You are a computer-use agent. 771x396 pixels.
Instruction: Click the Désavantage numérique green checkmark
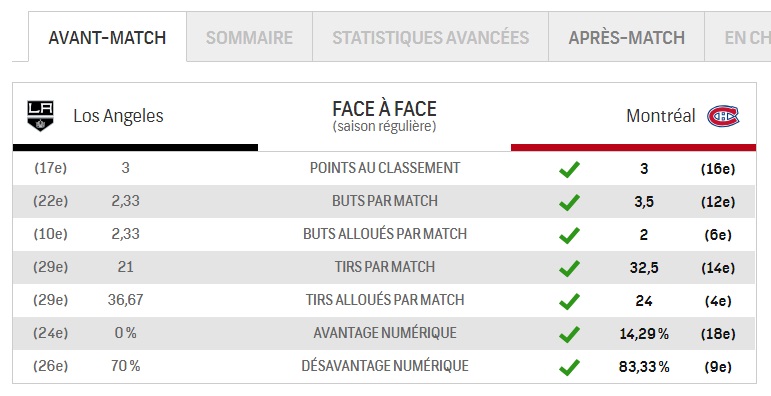pyautogui.click(x=569, y=367)
